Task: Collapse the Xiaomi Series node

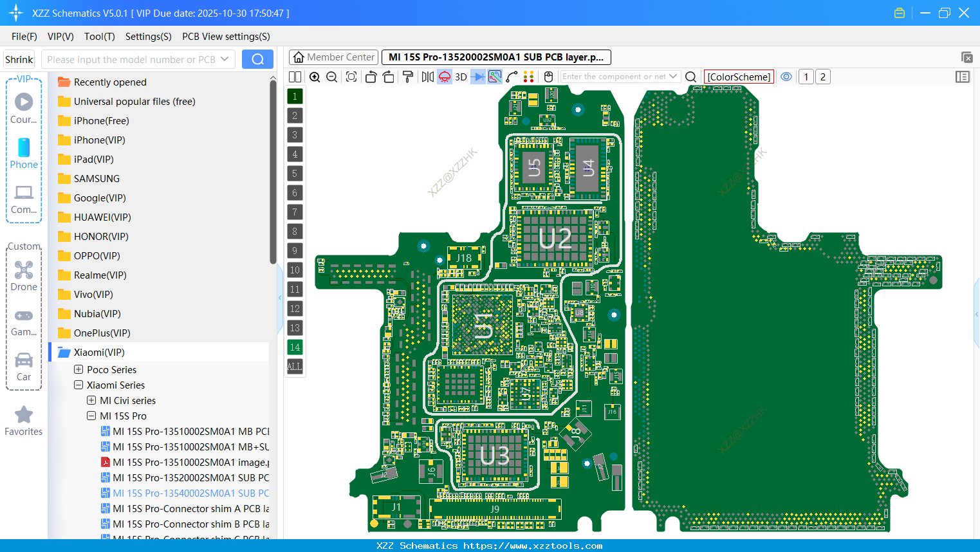Action: 79,385
